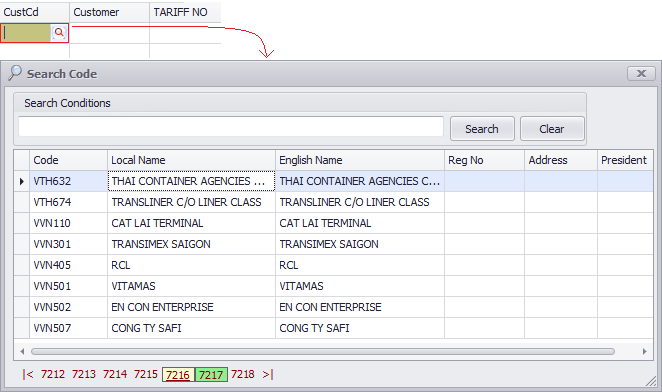Click the CustCd input cell
The width and height of the screenshot is (662, 392).
tap(26, 33)
